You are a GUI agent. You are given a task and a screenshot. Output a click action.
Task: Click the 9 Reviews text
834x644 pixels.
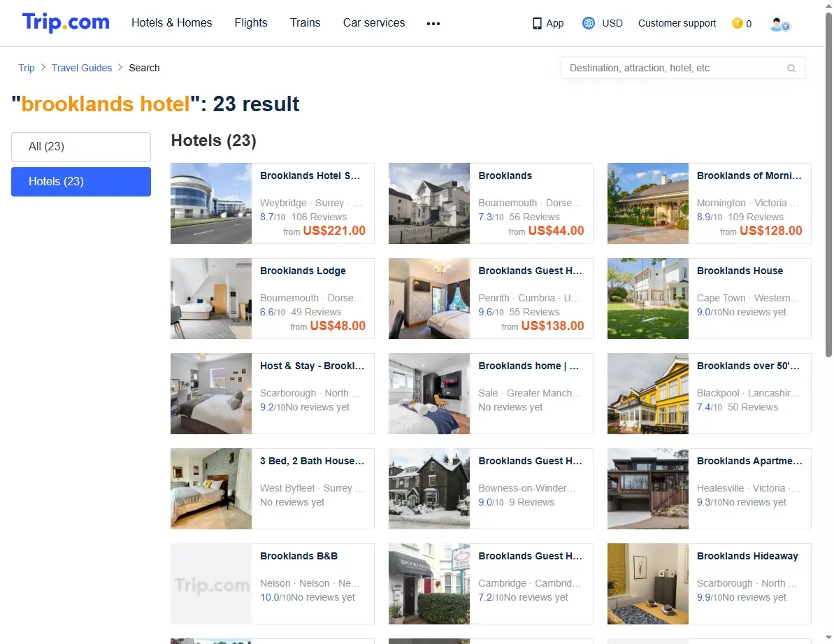[531, 503]
